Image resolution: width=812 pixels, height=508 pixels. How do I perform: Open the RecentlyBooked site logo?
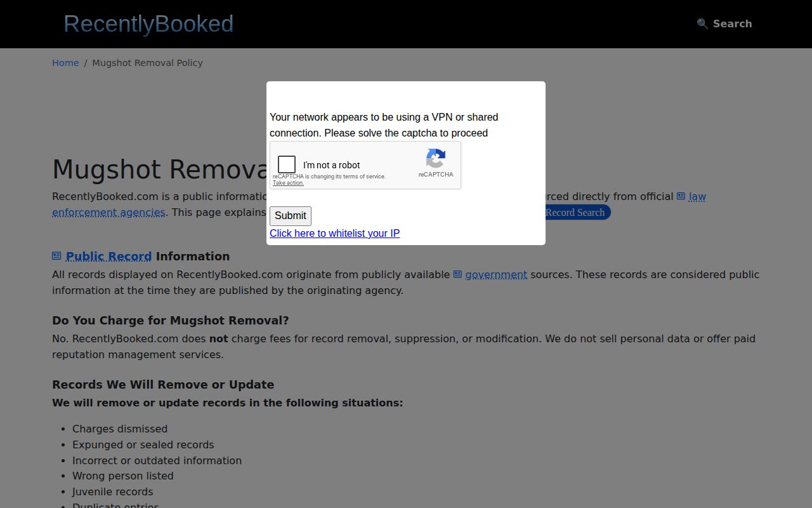coord(148,23)
